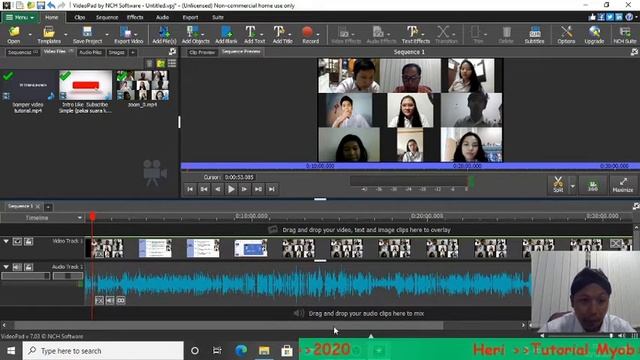Image resolution: width=640 pixels, height=360 pixels.
Task: Open the Save Project dropdown arrow
Action: coord(107,35)
